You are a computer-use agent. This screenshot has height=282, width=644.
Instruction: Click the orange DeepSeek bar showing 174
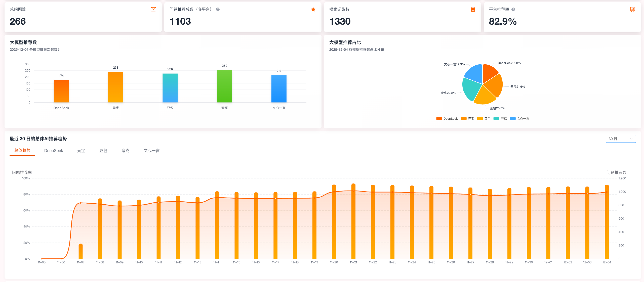click(x=61, y=91)
